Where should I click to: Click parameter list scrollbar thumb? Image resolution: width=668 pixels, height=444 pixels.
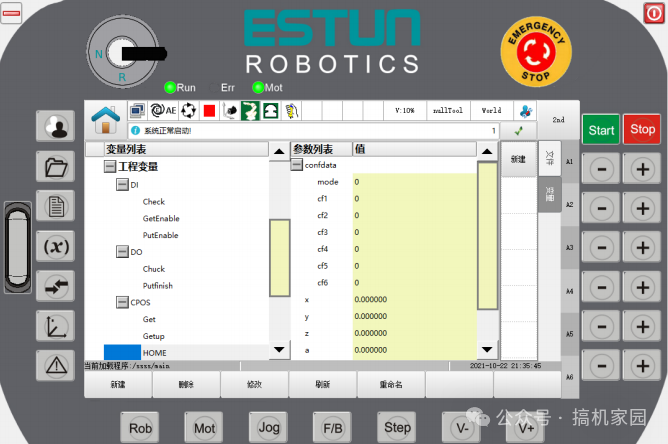[x=487, y=236]
